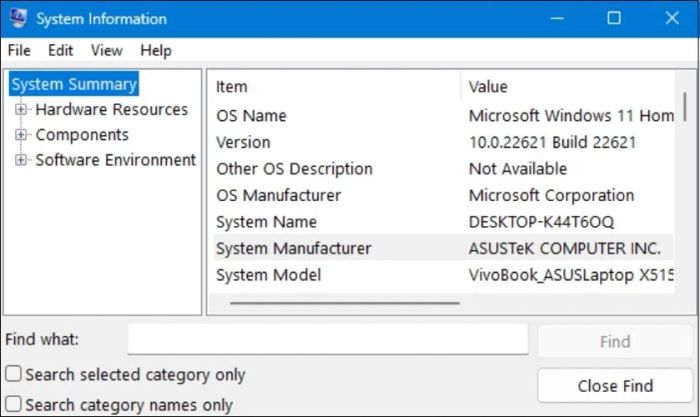Click the System Information app icon in title bar
The image size is (700, 417).
pos(18,18)
